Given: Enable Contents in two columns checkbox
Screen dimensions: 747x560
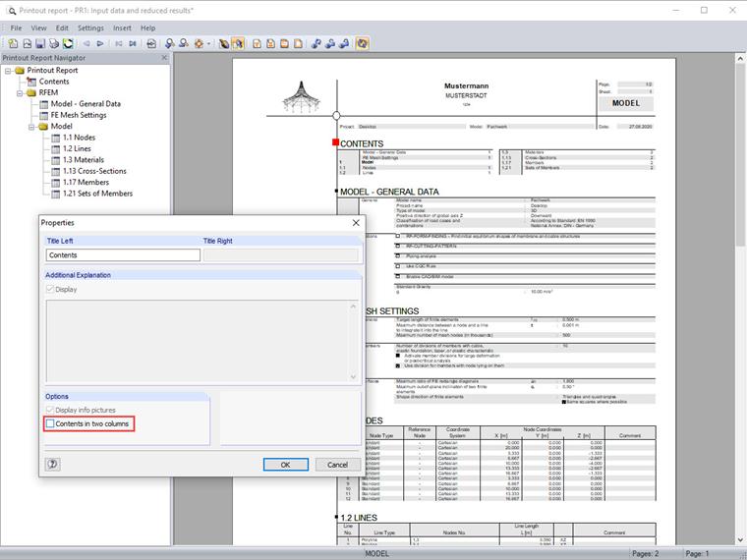Looking at the screenshot, I should [x=51, y=423].
